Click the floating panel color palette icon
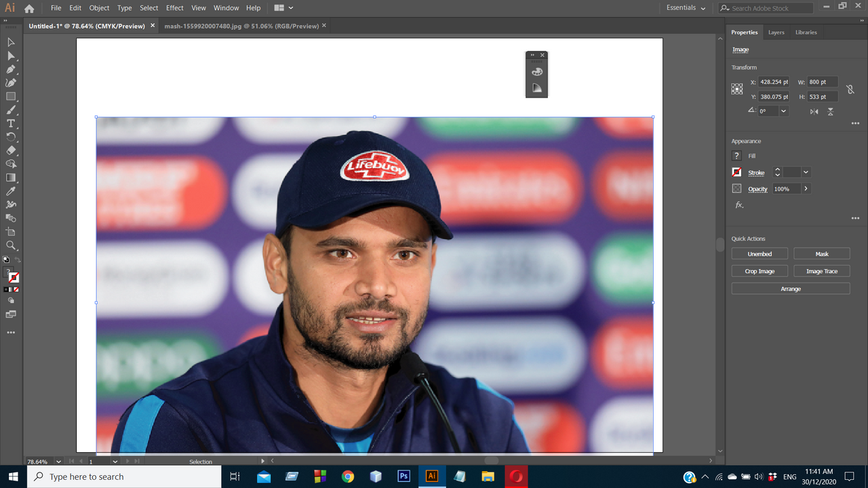The image size is (868, 488). tap(536, 71)
